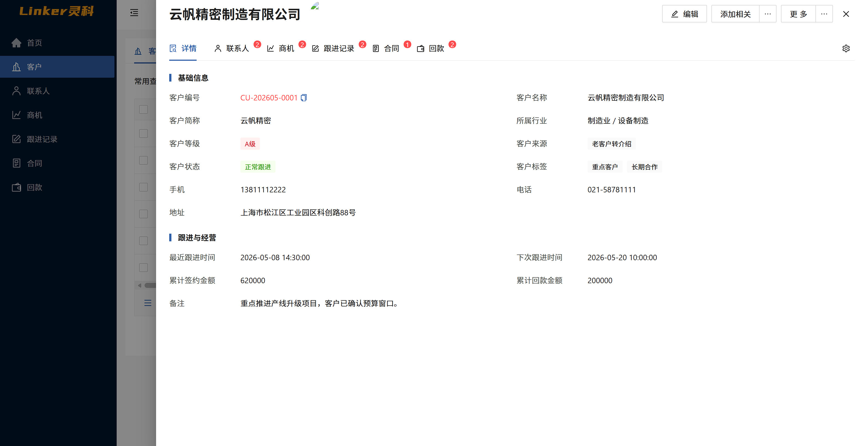Click the 正常跟进 status tag
868x446 pixels.
tap(258, 167)
